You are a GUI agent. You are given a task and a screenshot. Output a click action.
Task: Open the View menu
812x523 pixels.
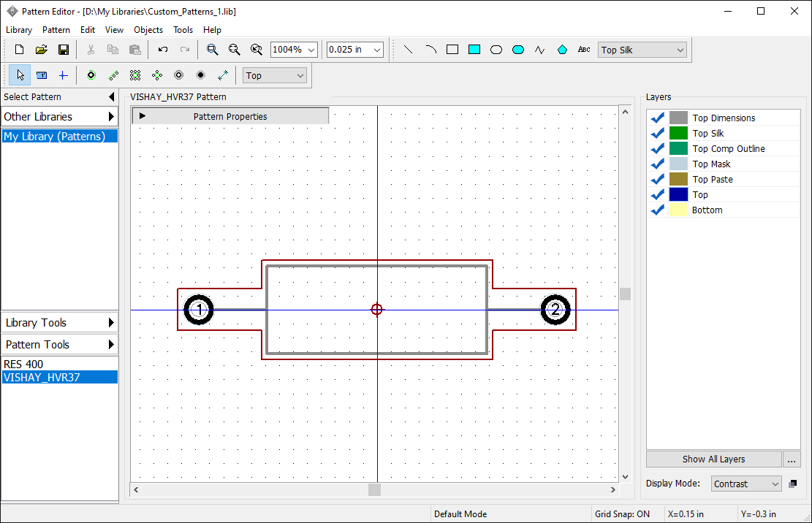(114, 30)
